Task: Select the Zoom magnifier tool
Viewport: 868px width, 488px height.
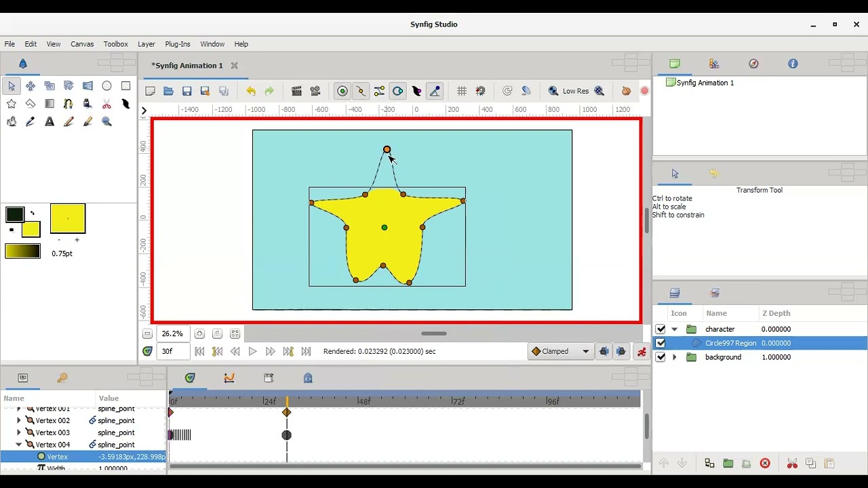Action: 106,121
